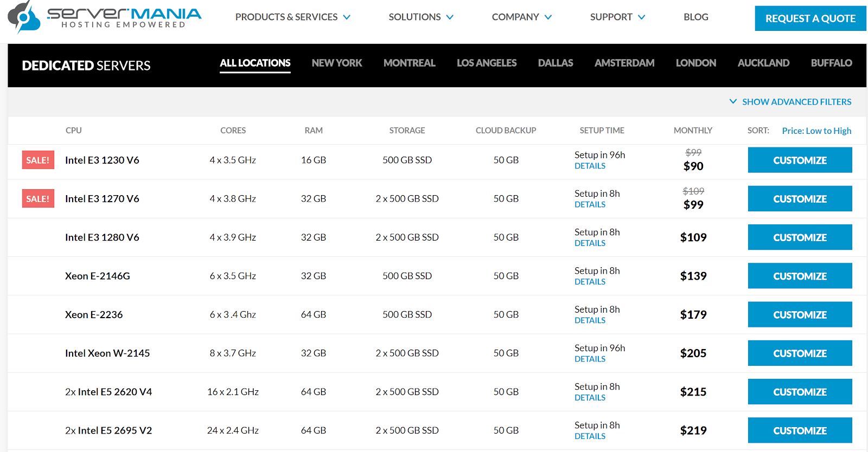Customize the 2x Intel E5 2695 V2 server
The height and width of the screenshot is (452, 868).
pyautogui.click(x=800, y=430)
